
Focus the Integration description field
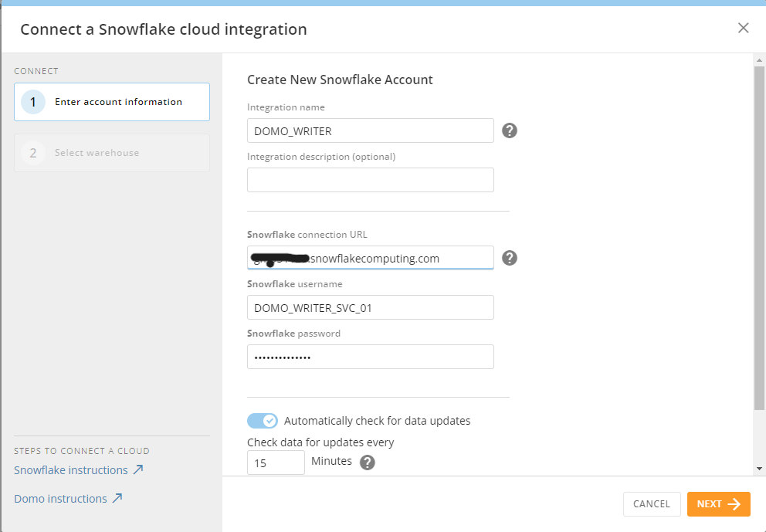pyautogui.click(x=370, y=180)
